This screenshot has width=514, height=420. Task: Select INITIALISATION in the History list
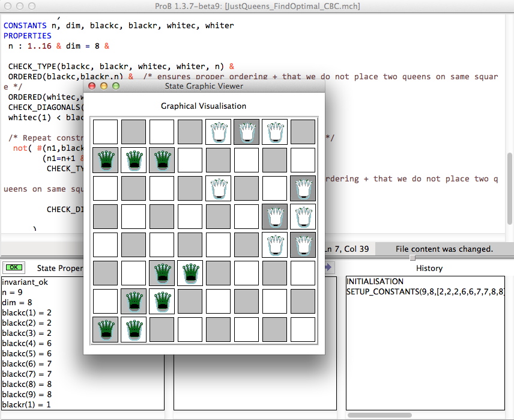(375, 281)
